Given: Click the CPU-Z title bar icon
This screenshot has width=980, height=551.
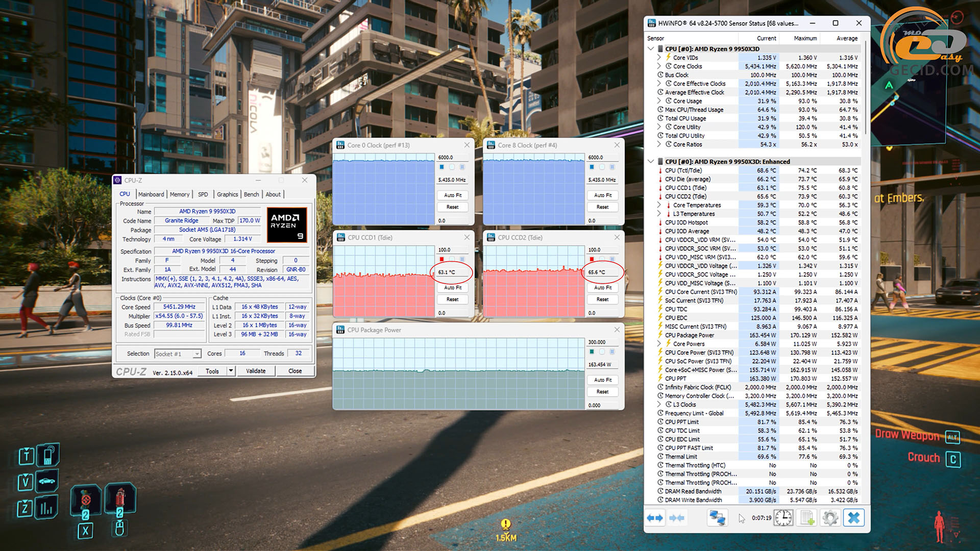Looking at the screenshot, I should tap(117, 180).
